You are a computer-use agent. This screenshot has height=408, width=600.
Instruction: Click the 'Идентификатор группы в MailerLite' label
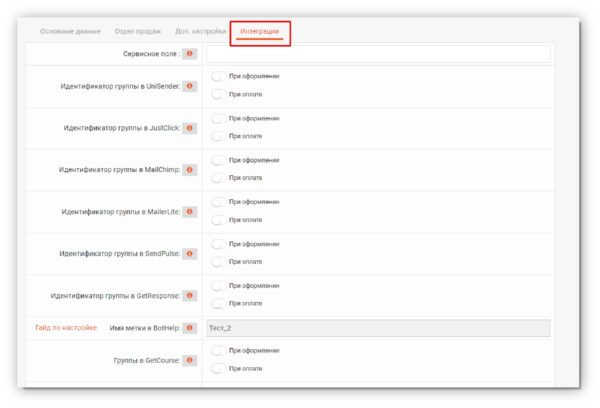[x=121, y=212]
